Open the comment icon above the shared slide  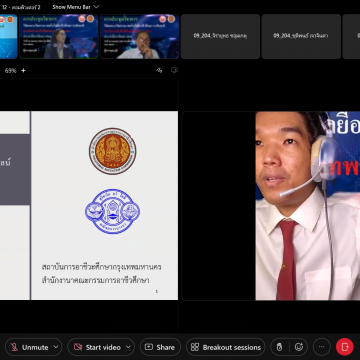click(x=174, y=70)
